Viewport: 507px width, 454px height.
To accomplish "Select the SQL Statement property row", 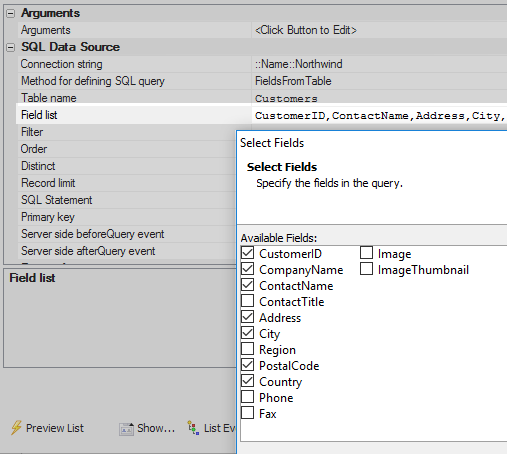I will click(x=127, y=200).
